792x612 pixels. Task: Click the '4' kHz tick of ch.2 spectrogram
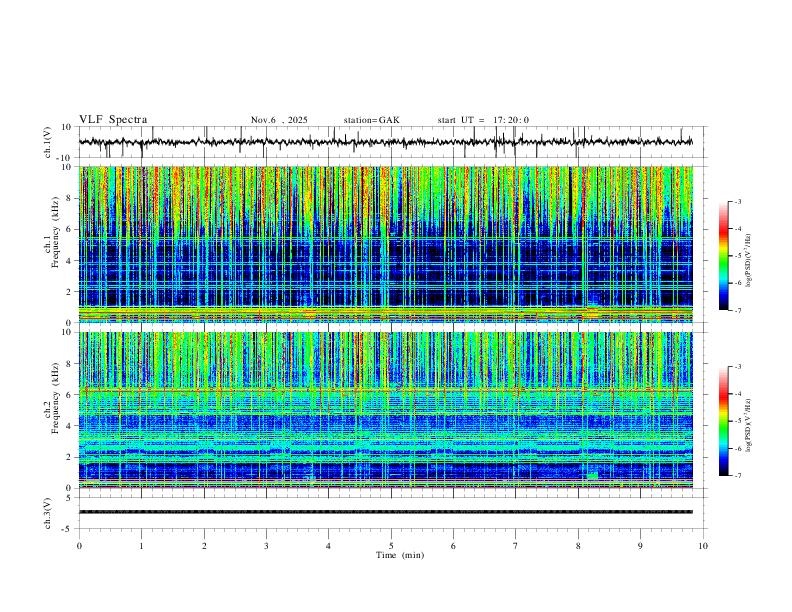tap(69, 426)
